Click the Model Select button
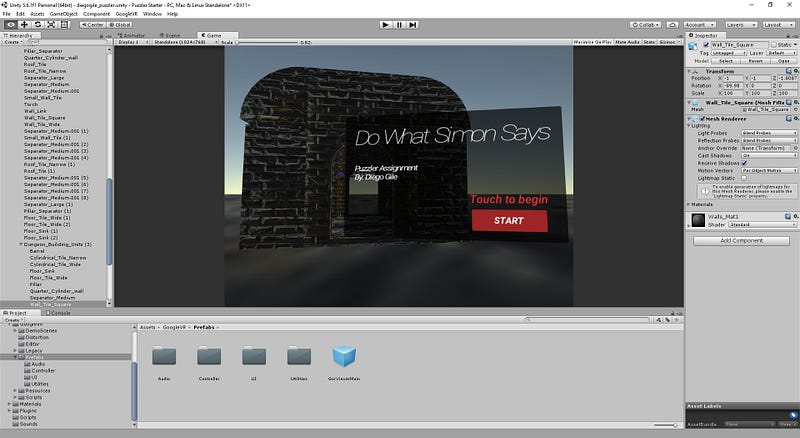Screen dimensions: 800x438 [726, 61]
